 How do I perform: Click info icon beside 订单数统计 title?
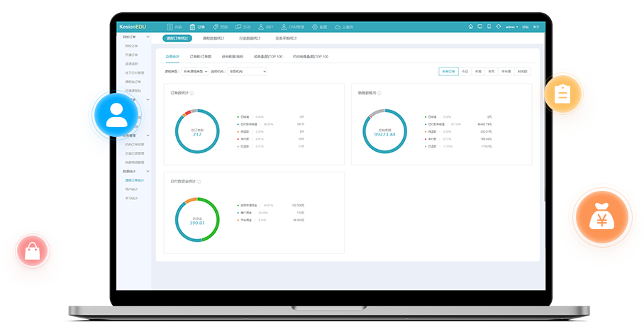(191, 93)
